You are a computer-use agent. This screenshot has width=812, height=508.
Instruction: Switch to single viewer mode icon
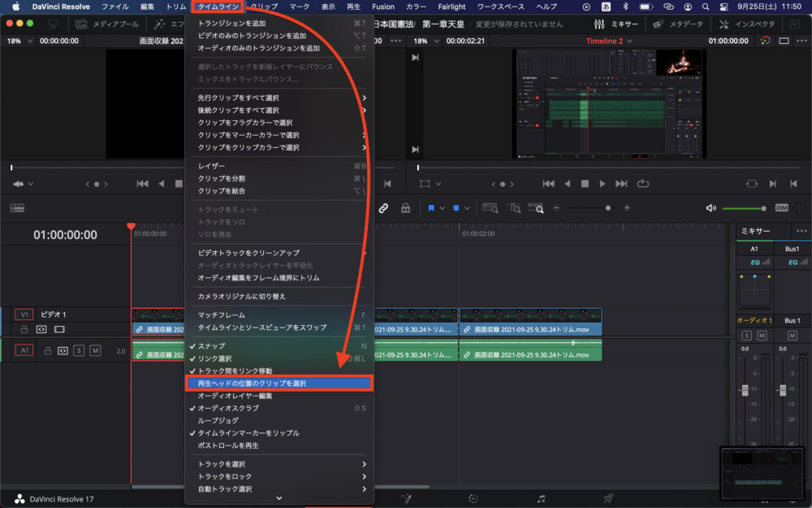click(784, 41)
